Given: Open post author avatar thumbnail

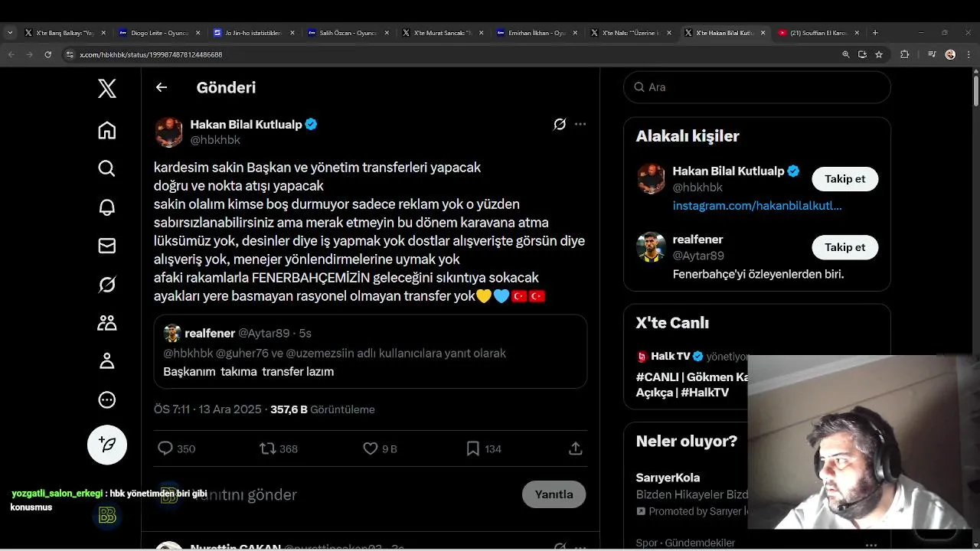Looking at the screenshot, I should (x=169, y=132).
